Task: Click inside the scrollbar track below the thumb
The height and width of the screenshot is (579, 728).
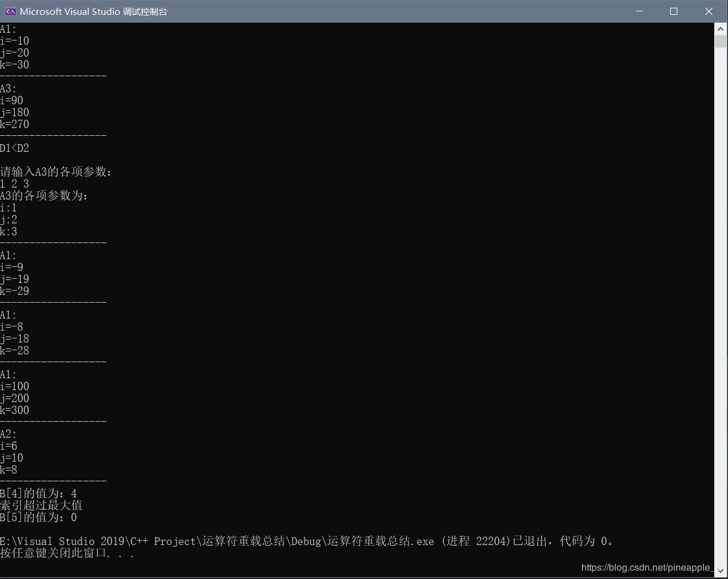Action: [719, 298]
